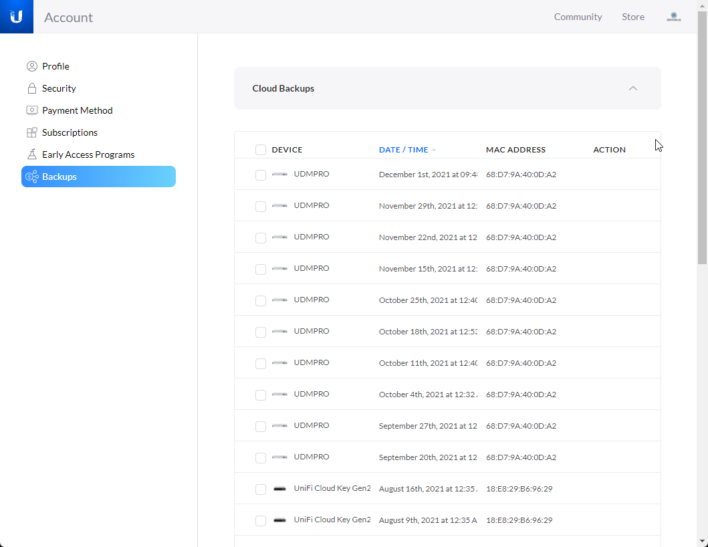The width and height of the screenshot is (708, 547).
Task: Open the Store link in the header
Action: (x=633, y=17)
